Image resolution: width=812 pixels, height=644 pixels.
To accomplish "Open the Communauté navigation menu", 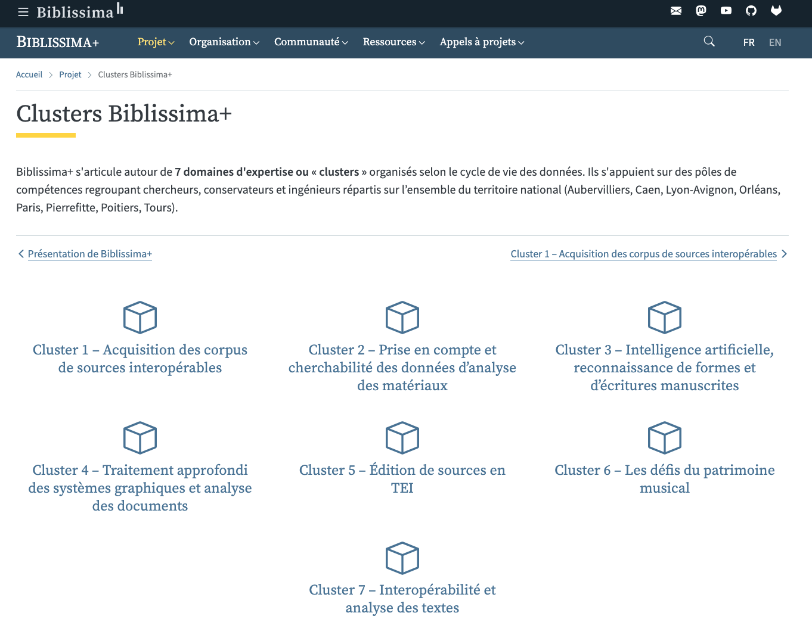I will point(311,42).
